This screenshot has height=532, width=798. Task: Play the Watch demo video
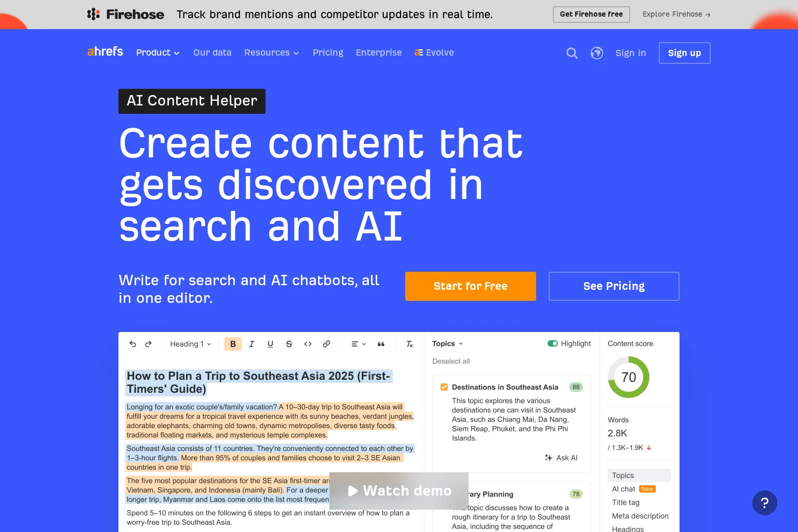pyautogui.click(x=399, y=491)
